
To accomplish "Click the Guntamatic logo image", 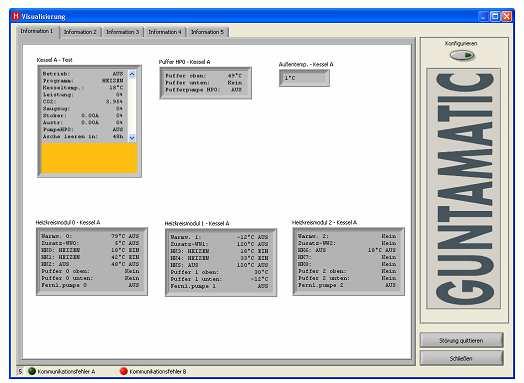I will pos(464,188).
